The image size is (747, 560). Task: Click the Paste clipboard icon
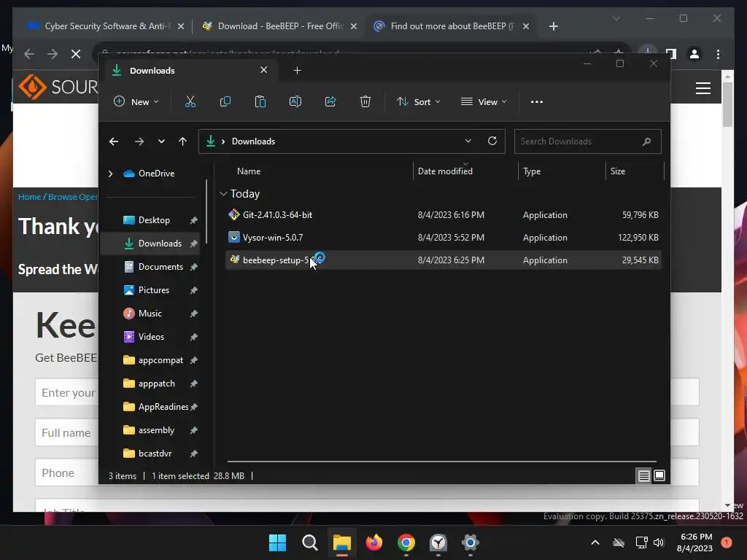[x=260, y=101]
